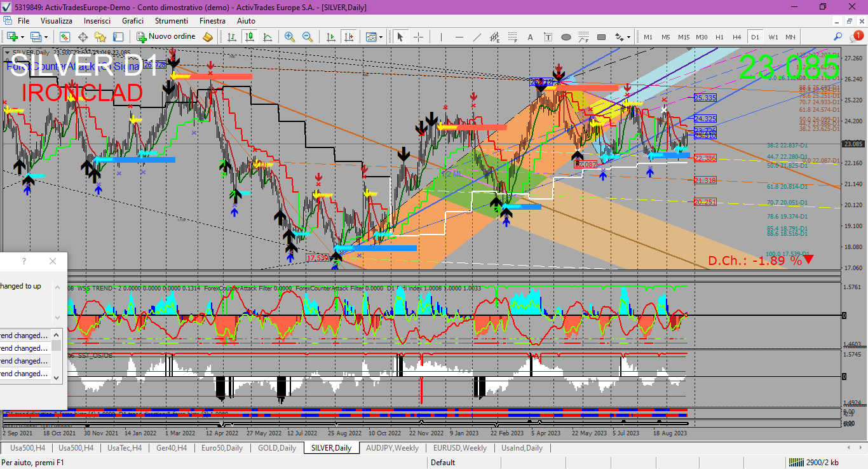Switch to the Ger40,H4 chart tab
Screen dimensions: 868x469
coord(171,448)
